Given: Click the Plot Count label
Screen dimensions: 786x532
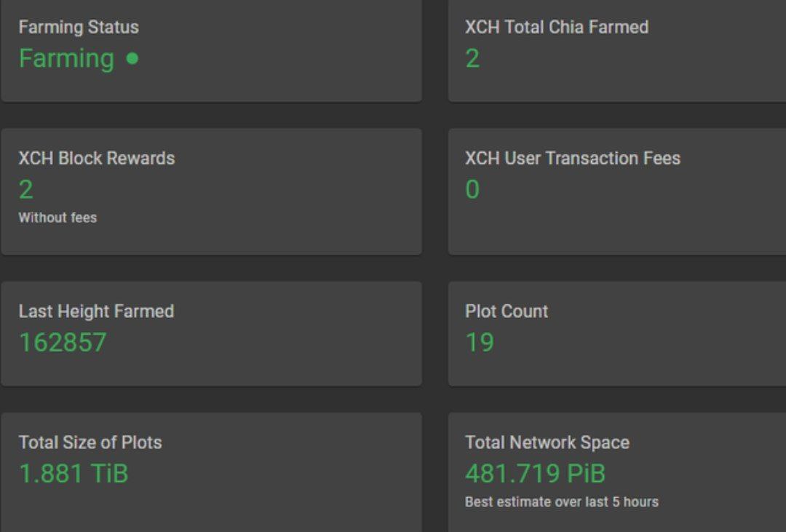Looking at the screenshot, I should (507, 311).
